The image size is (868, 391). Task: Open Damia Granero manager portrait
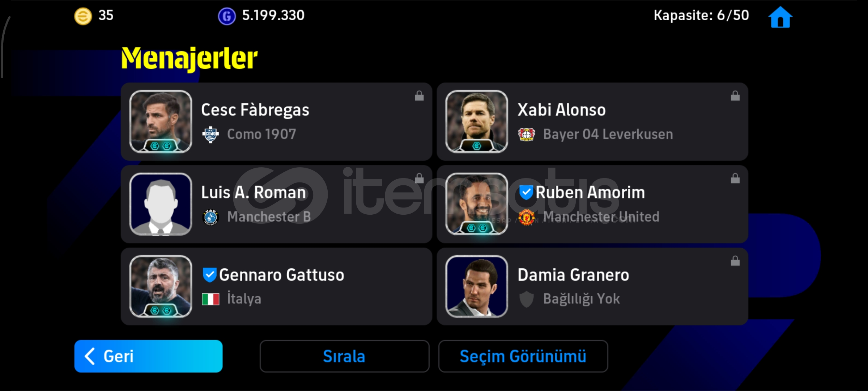pos(477,287)
